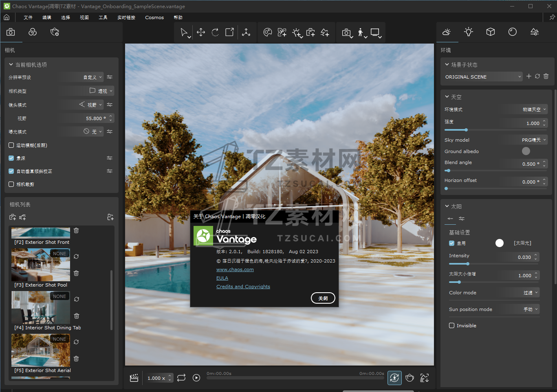
Task: Tick the Invisible sun checkbox
Action: point(451,325)
